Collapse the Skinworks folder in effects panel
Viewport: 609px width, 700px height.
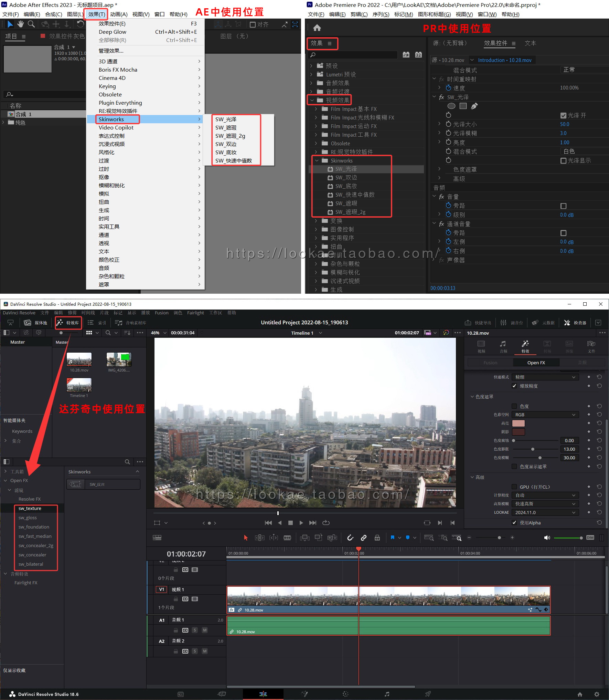pos(317,161)
